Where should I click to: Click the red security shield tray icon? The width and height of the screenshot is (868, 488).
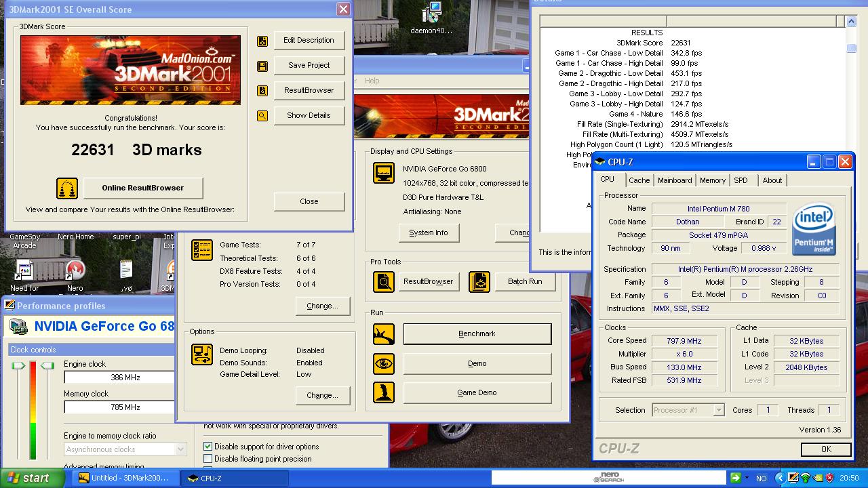[x=829, y=478]
